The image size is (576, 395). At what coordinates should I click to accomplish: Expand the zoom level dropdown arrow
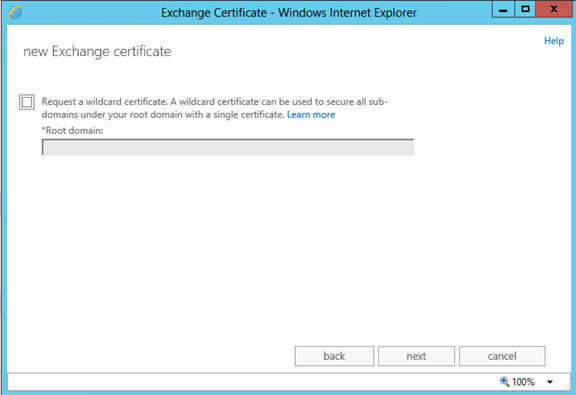(x=550, y=382)
